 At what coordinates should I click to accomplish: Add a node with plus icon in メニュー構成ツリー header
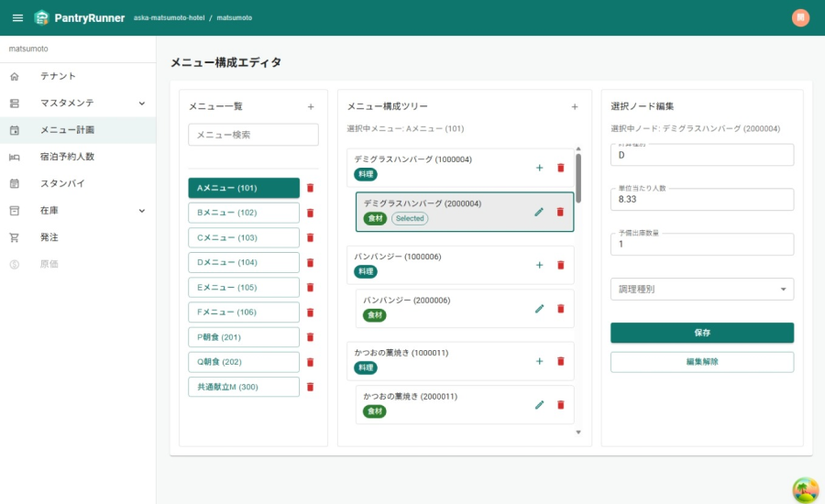575,107
